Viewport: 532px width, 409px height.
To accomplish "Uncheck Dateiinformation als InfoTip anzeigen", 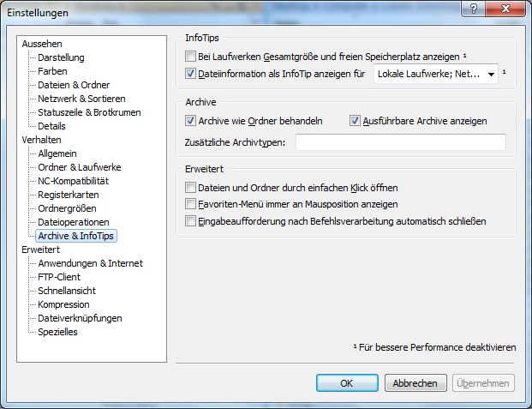I will [x=190, y=74].
